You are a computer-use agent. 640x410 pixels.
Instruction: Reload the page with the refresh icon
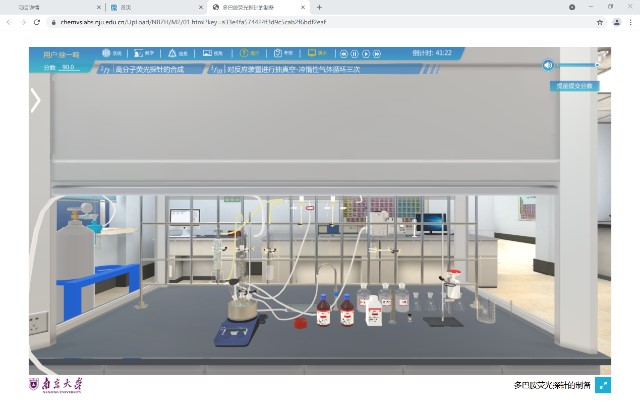(x=37, y=21)
